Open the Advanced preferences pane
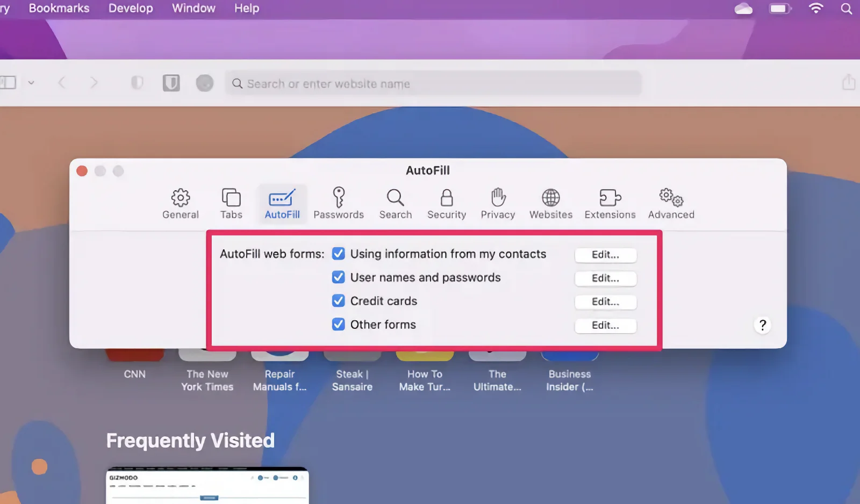 (671, 204)
